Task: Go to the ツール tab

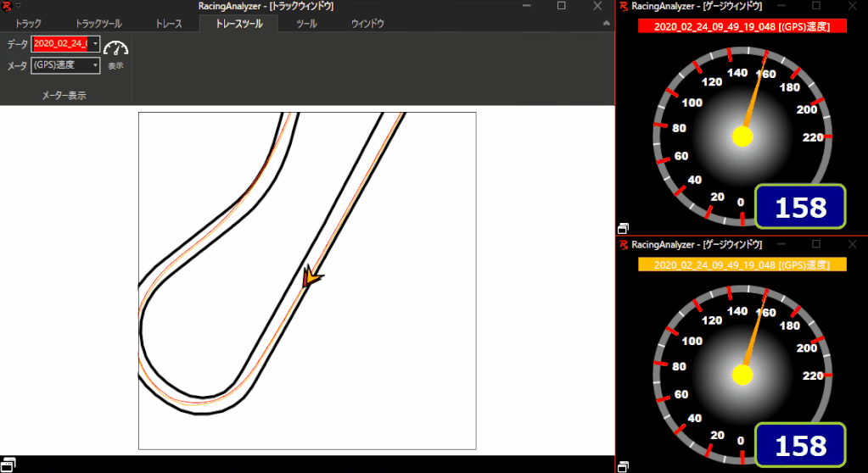Action: click(306, 24)
